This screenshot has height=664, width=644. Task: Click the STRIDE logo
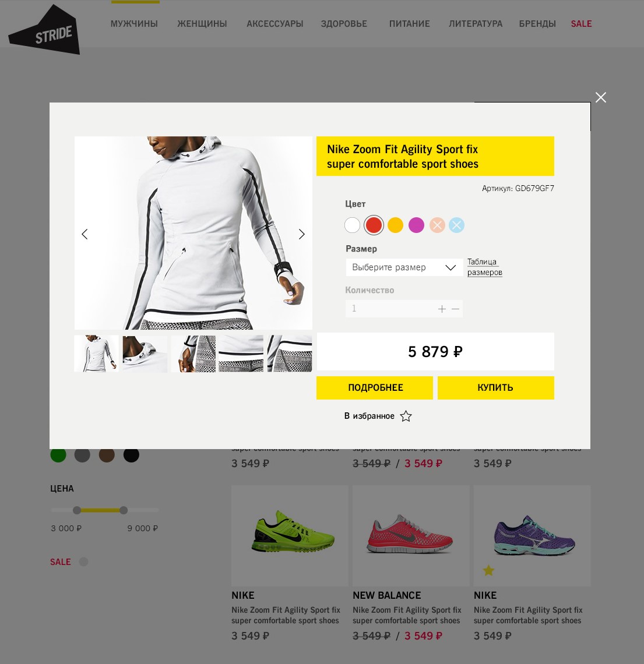[44, 30]
